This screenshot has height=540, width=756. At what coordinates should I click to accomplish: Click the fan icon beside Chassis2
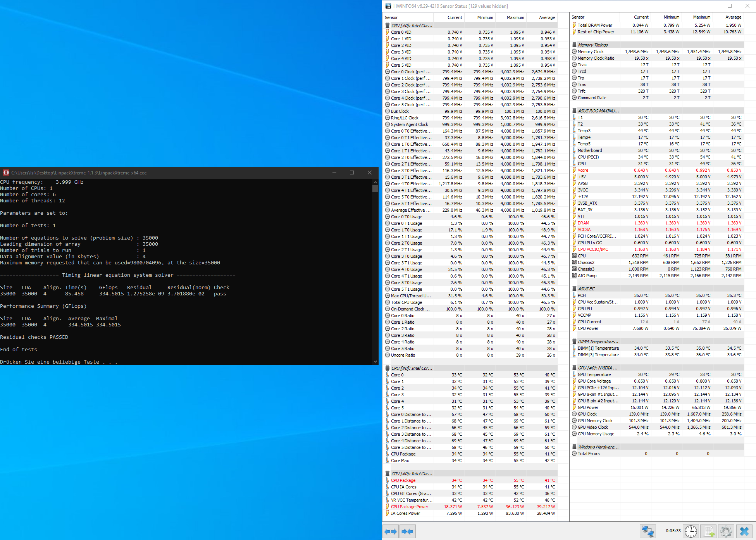click(x=574, y=262)
